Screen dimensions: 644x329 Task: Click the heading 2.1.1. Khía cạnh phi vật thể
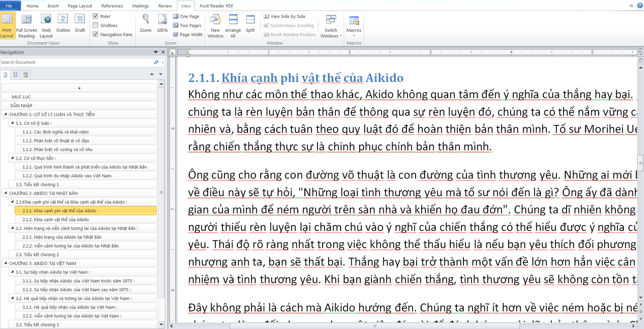coord(296,78)
